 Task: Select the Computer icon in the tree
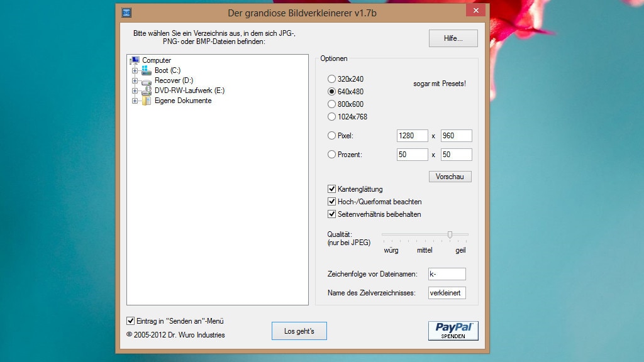tap(135, 60)
